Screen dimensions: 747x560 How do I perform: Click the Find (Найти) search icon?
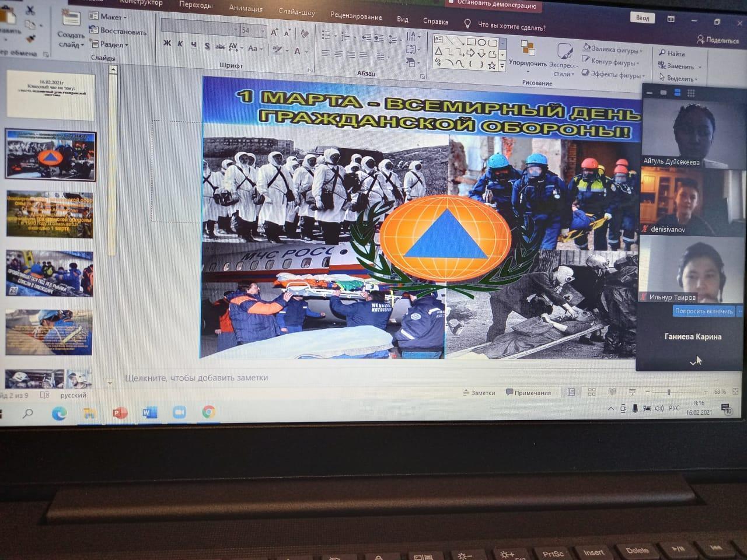[x=662, y=53]
